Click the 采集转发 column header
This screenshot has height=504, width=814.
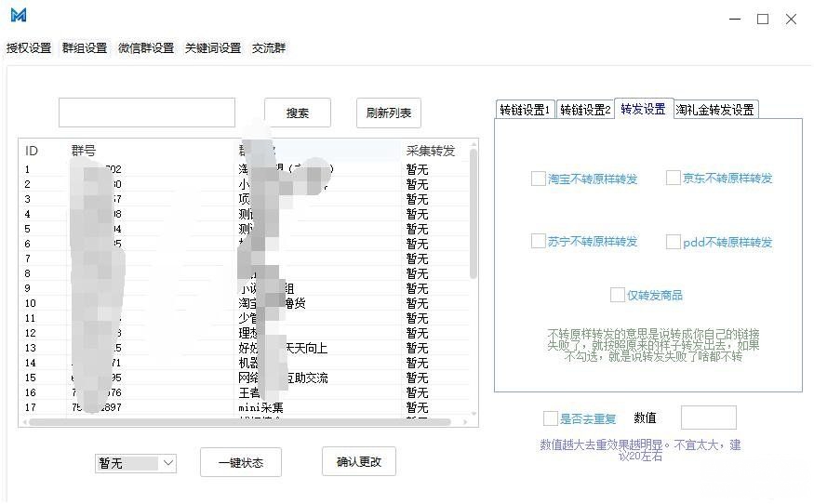[431, 151]
